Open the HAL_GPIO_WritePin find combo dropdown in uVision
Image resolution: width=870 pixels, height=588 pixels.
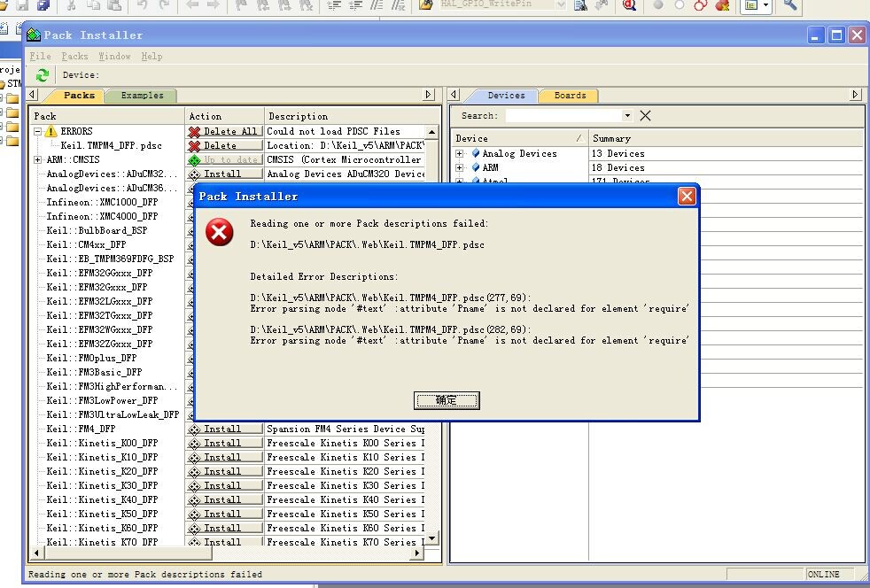(561, 5)
